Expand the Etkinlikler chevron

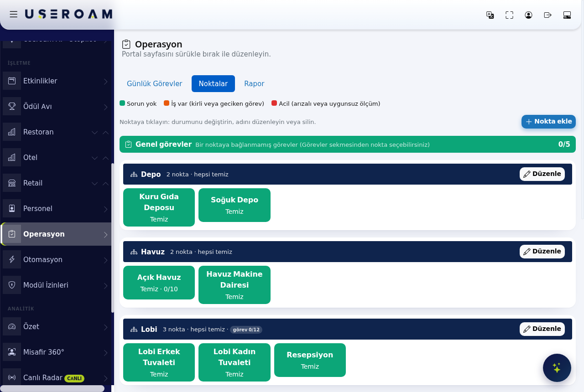pyautogui.click(x=105, y=82)
